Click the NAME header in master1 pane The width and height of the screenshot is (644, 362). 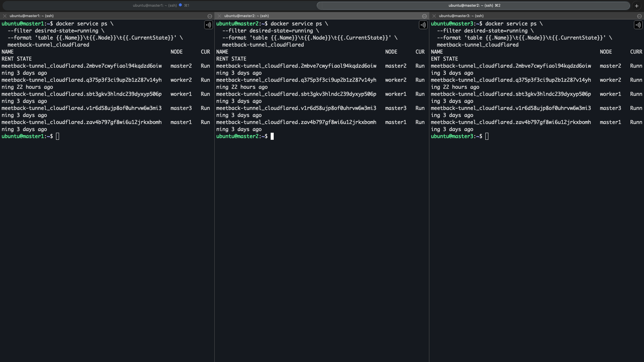[x=8, y=52]
